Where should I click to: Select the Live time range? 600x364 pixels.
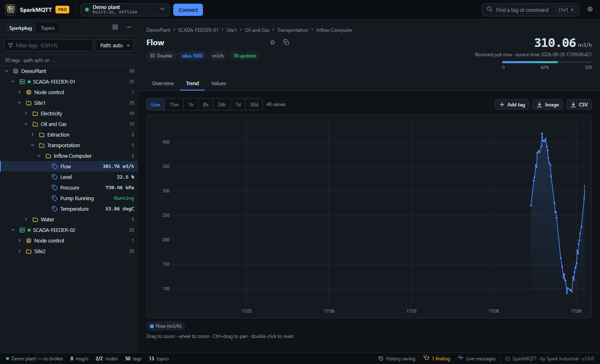[x=156, y=105]
